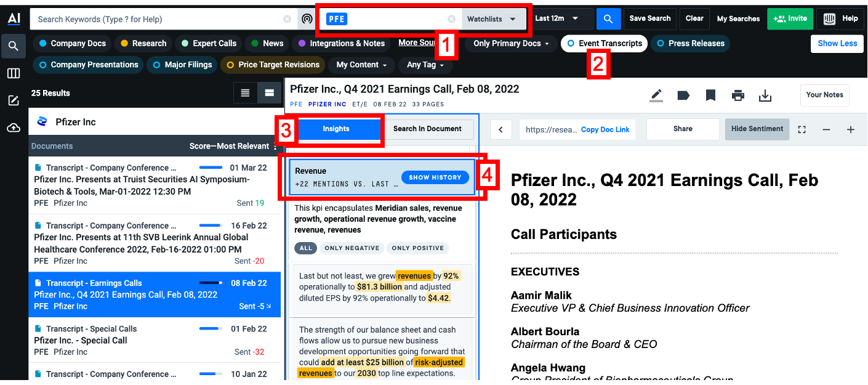Bookmark the Q4 2021 Earnings Call document
The width and height of the screenshot is (868, 385).
coord(710,95)
